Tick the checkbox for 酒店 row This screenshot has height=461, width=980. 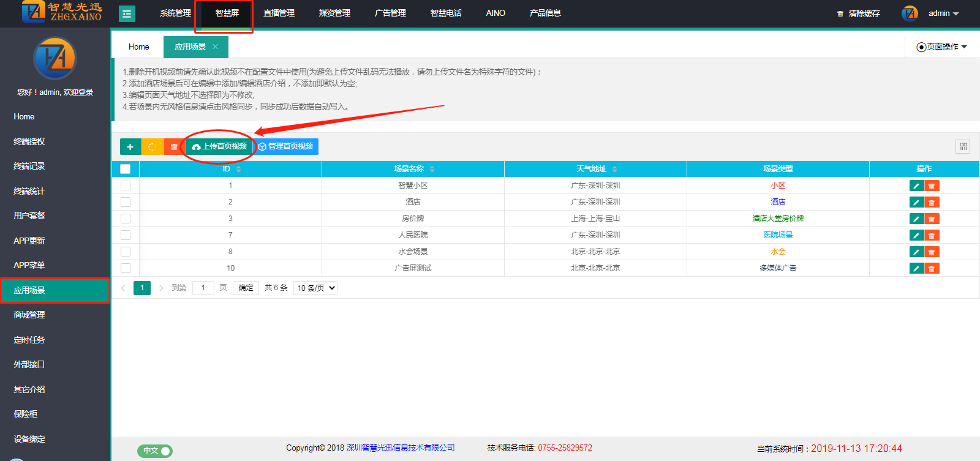(x=126, y=202)
